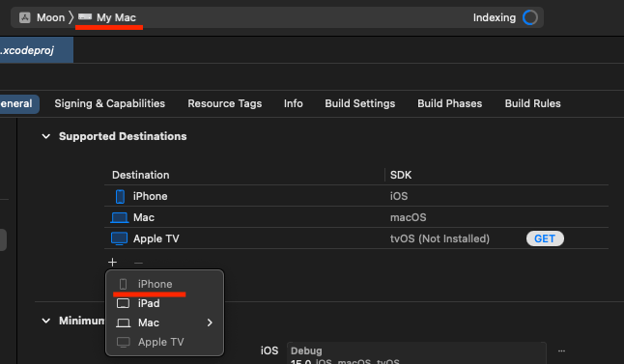Choose iPhone in the popup menu
Image resolution: width=624 pixels, height=364 pixels.
(165, 284)
